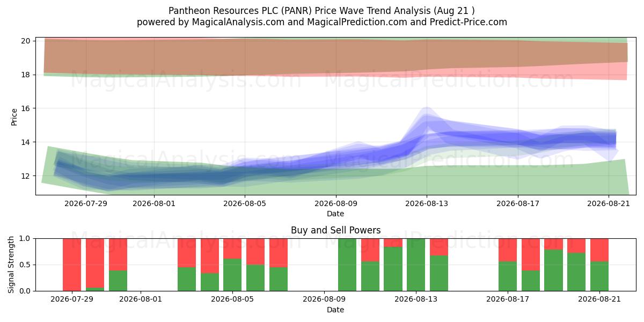This screenshot has width=644, height=322.
Task: Click the 'Price' y-axis label
Action: (14, 116)
